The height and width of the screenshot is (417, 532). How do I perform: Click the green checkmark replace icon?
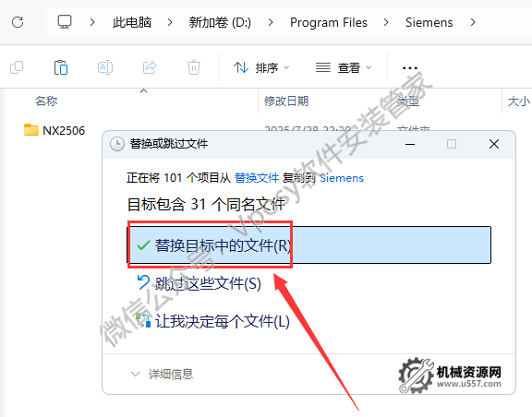click(x=143, y=245)
